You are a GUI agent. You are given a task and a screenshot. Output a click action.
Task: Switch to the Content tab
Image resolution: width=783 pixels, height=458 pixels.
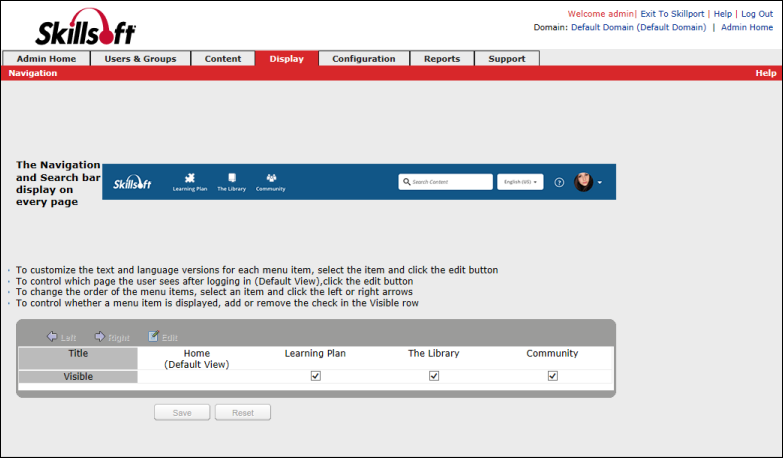[x=223, y=58]
